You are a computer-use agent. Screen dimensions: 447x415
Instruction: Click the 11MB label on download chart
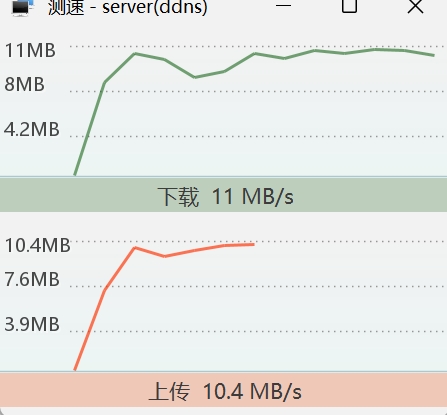point(30,51)
